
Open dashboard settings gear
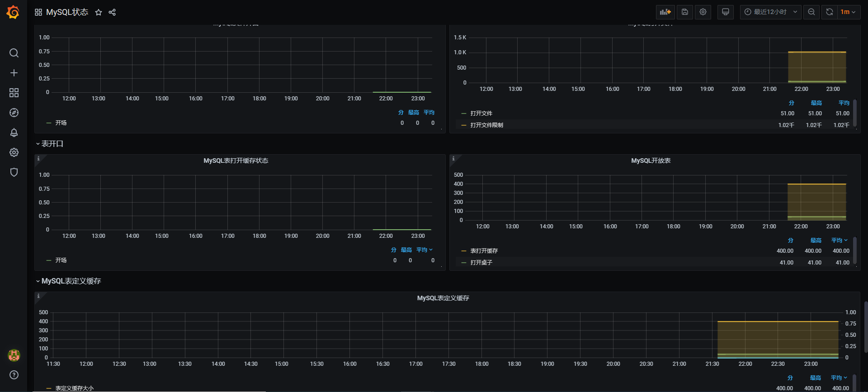coord(703,12)
